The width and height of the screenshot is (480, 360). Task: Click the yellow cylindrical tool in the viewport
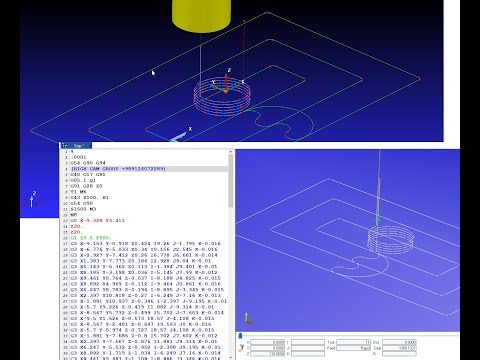(x=201, y=15)
